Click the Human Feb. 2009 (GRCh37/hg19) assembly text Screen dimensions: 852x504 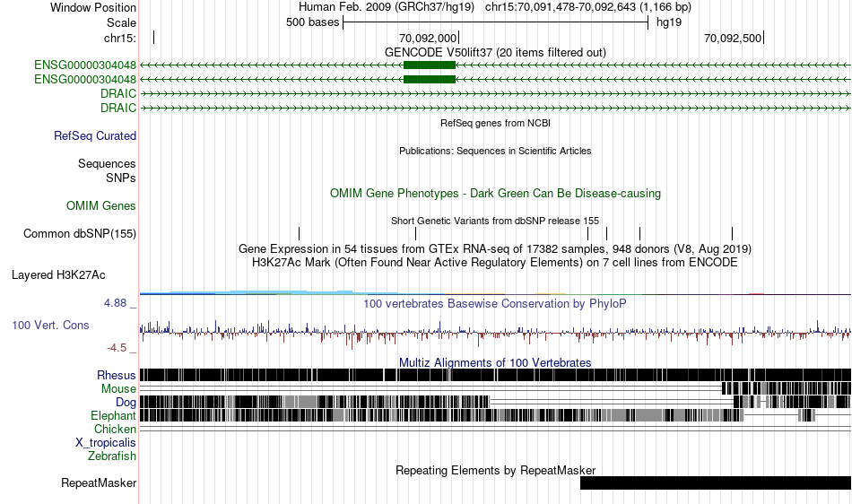[x=387, y=7]
